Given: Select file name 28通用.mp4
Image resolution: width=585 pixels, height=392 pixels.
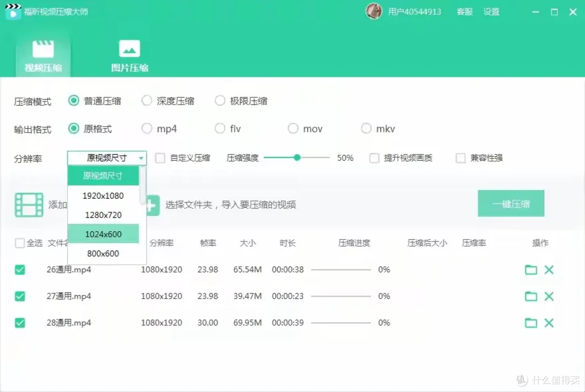Looking at the screenshot, I should click(69, 323).
